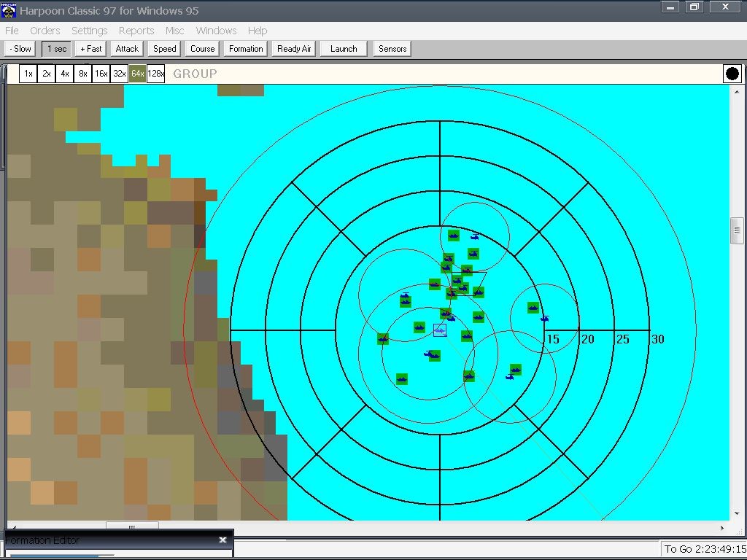747x560 pixels.
Task: Select the 64x zoom level
Action: point(137,74)
